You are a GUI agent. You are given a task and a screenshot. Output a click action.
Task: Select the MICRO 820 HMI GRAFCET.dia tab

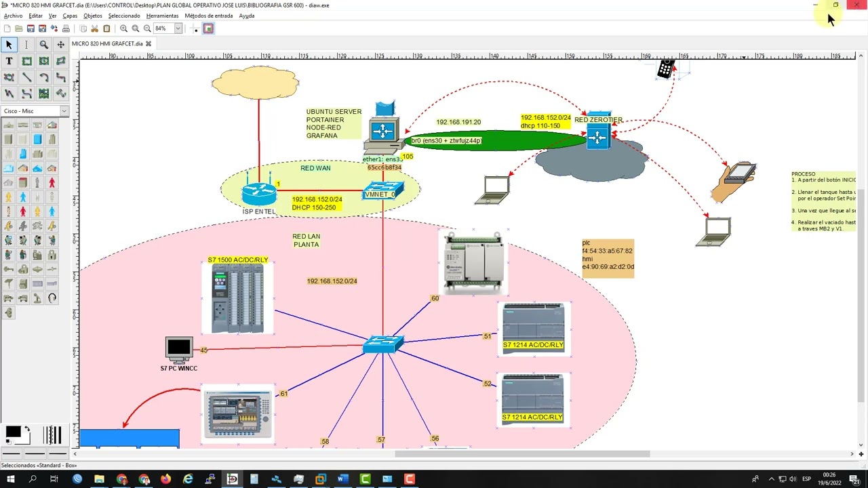107,43
